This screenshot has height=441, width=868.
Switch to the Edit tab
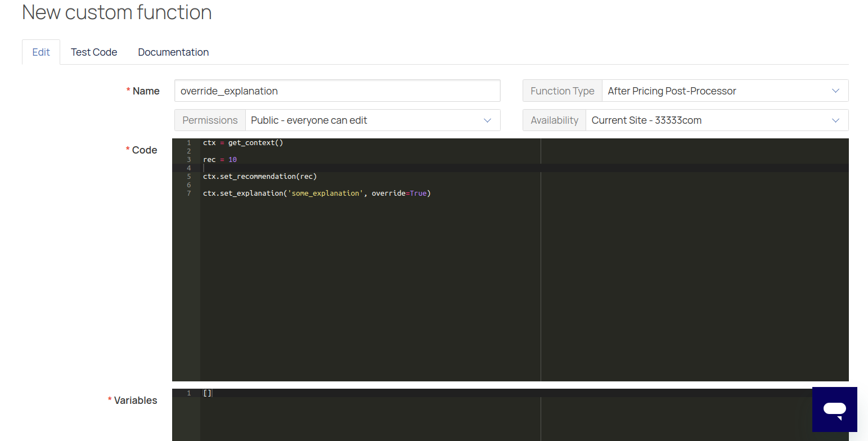click(x=41, y=52)
